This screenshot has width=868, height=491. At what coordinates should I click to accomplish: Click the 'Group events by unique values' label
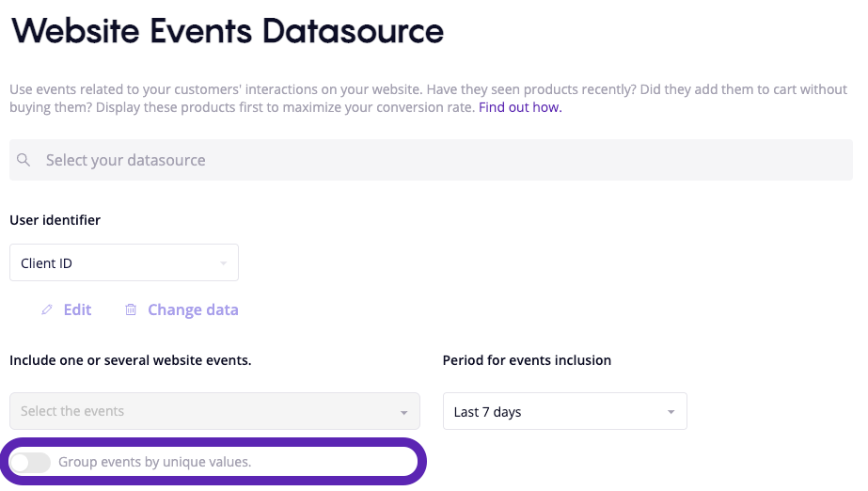pos(155,462)
